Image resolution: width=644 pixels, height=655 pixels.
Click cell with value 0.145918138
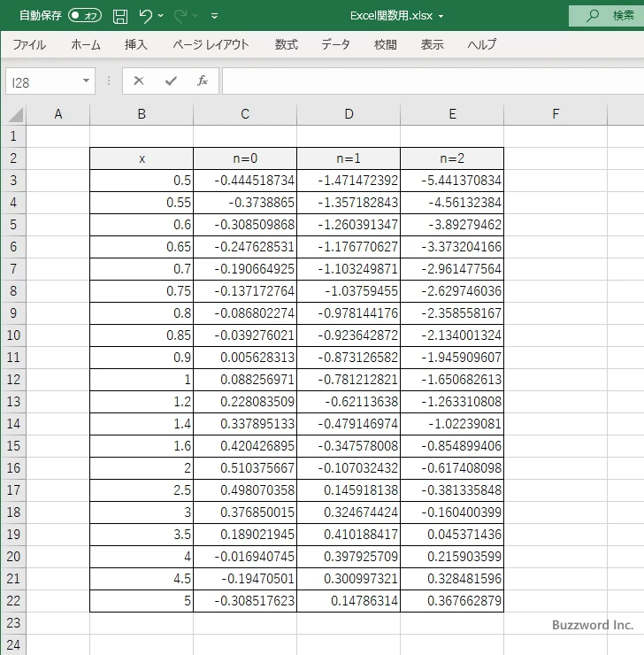[x=349, y=490]
